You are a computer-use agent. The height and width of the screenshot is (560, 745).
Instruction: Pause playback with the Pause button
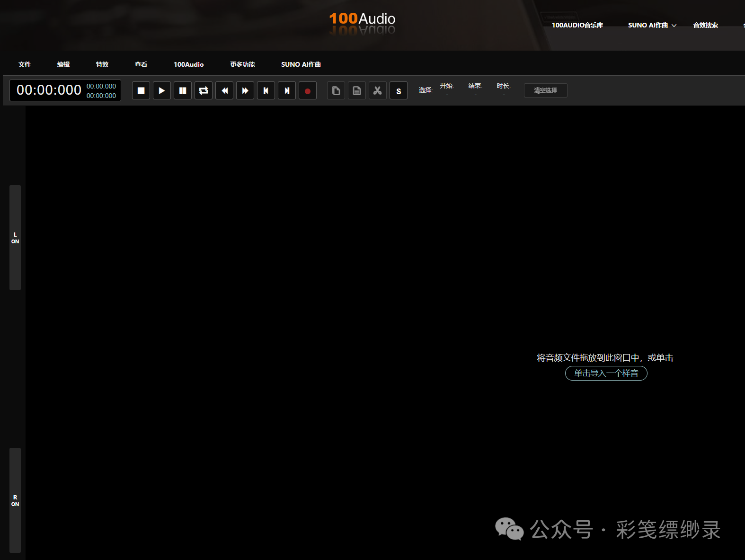point(183,90)
